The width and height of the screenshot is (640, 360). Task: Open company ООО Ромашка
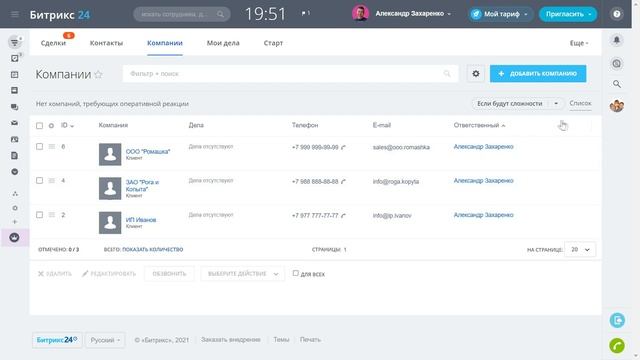tap(148, 151)
